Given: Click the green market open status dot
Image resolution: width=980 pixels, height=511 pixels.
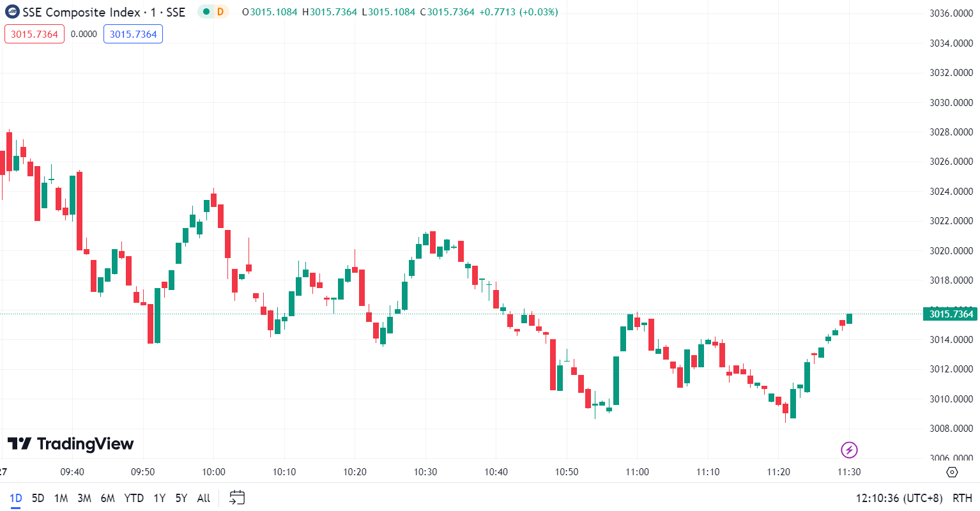Looking at the screenshot, I should pyautogui.click(x=206, y=11).
